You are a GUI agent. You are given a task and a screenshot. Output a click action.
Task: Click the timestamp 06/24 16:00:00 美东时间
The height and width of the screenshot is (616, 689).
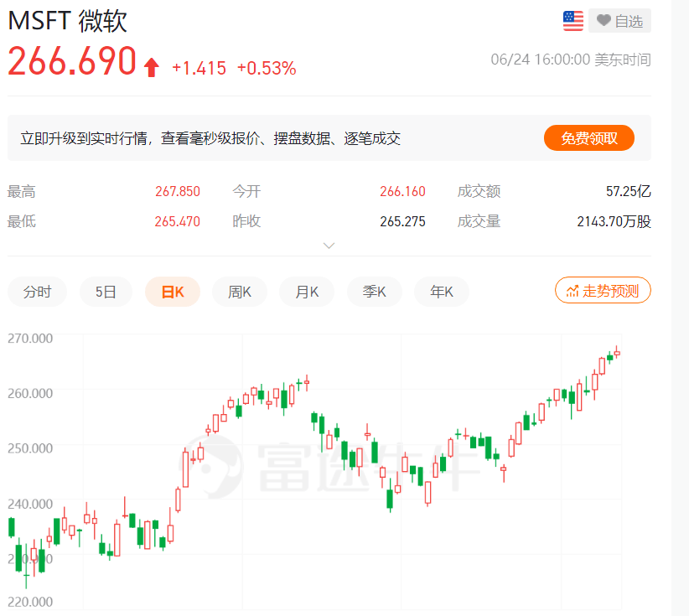click(x=571, y=60)
